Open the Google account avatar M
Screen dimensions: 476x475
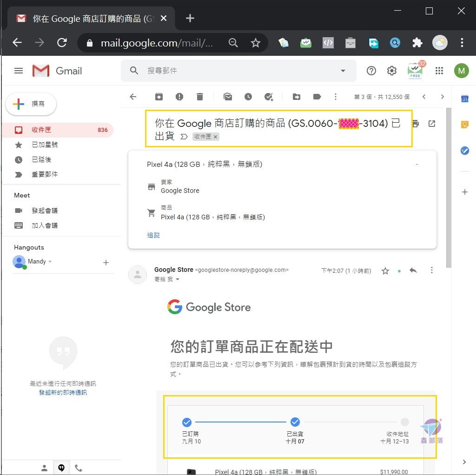[x=462, y=71]
